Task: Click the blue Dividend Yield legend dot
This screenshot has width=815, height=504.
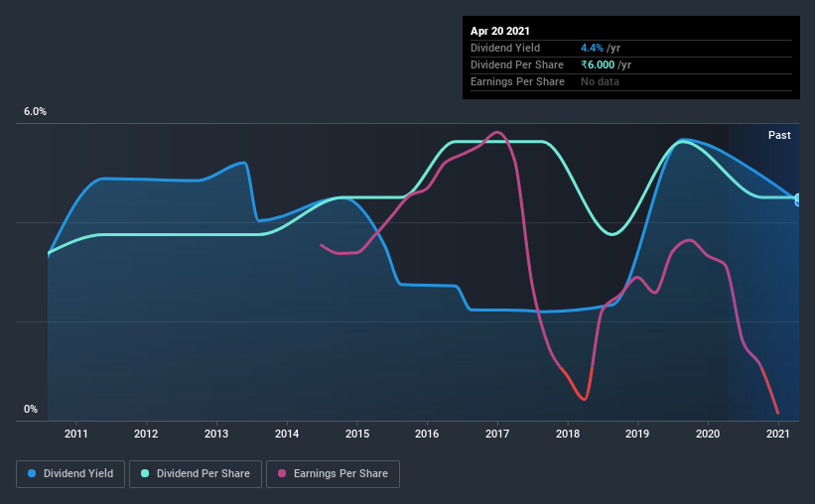Action: [32, 473]
